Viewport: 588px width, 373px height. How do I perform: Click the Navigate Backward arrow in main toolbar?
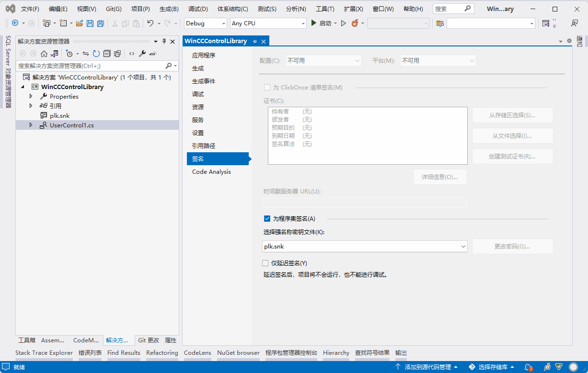[x=15, y=23]
